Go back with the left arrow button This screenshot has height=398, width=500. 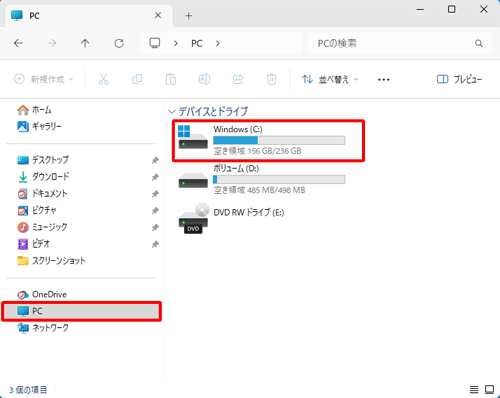18,43
